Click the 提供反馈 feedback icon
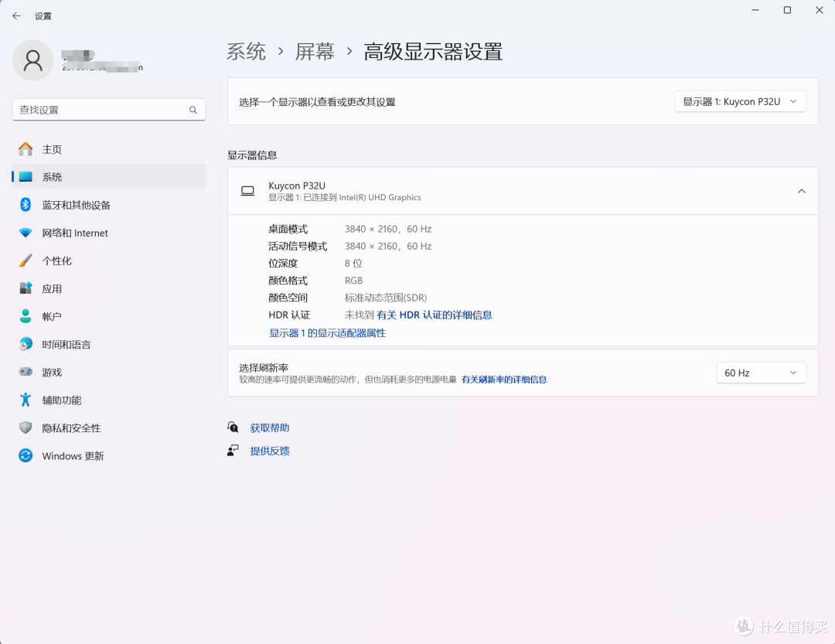 [x=233, y=451]
